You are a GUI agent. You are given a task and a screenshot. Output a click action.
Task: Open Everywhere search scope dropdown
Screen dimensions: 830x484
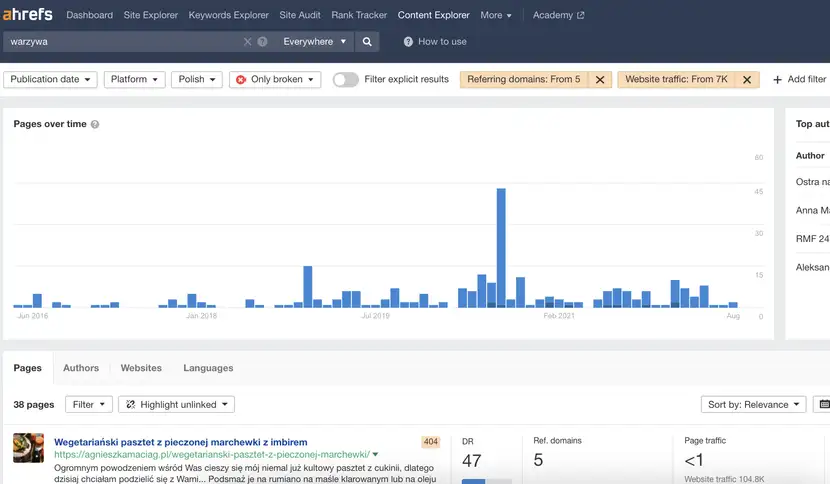coord(314,41)
